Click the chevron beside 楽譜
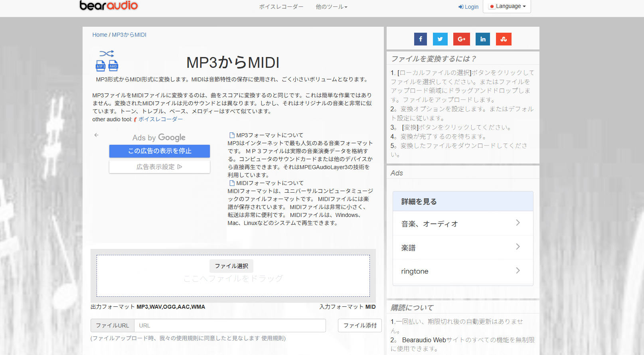Viewport: 644px width, 355px height. [x=518, y=247]
